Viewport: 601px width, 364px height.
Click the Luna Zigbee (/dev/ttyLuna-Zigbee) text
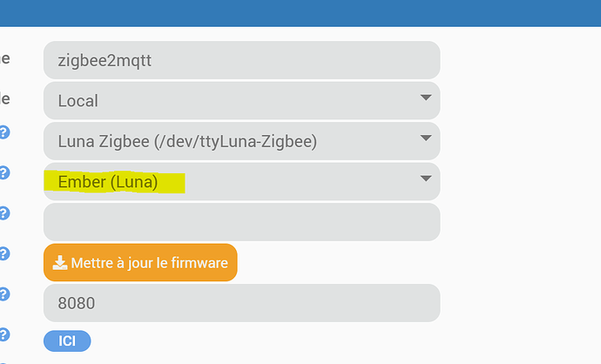[187, 141]
